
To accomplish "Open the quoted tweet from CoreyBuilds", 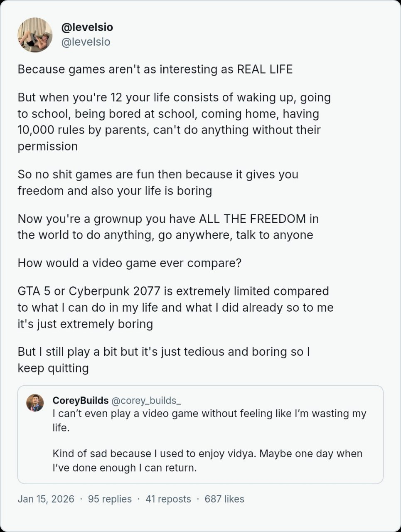I will pos(200,435).
